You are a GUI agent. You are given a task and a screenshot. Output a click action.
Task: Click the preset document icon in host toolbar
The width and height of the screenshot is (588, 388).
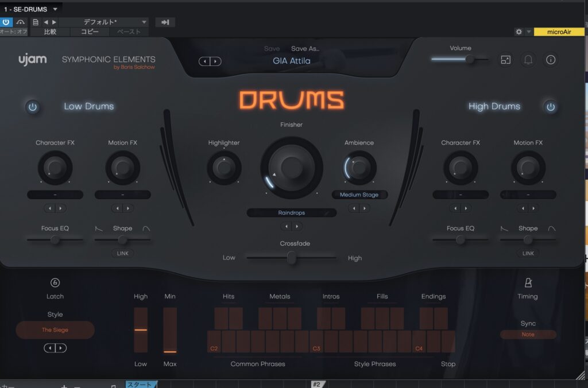pos(36,22)
